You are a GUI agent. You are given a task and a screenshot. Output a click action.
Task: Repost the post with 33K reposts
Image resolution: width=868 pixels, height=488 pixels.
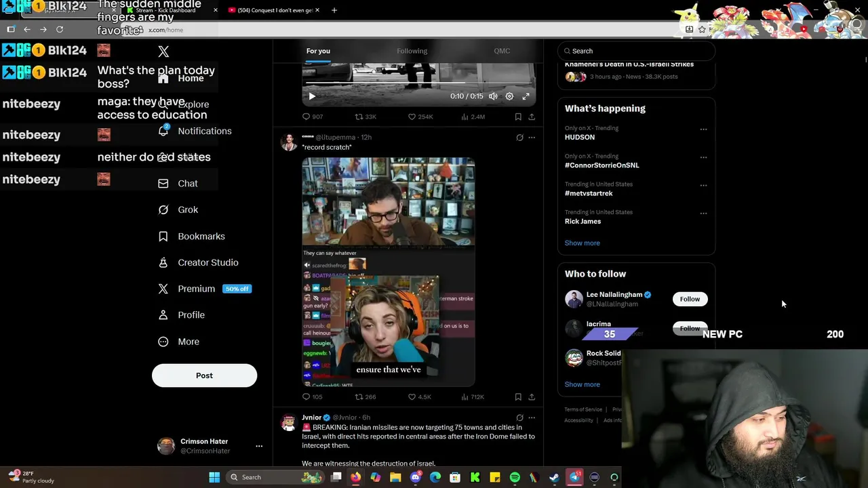click(366, 117)
